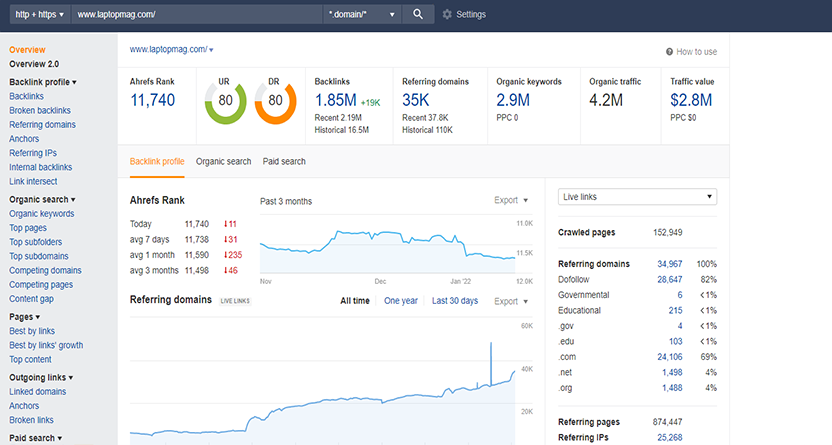Image resolution: width=832 pixels, height=445 pixels.
Task: Open Top pages report
Action: pos(28,228)
